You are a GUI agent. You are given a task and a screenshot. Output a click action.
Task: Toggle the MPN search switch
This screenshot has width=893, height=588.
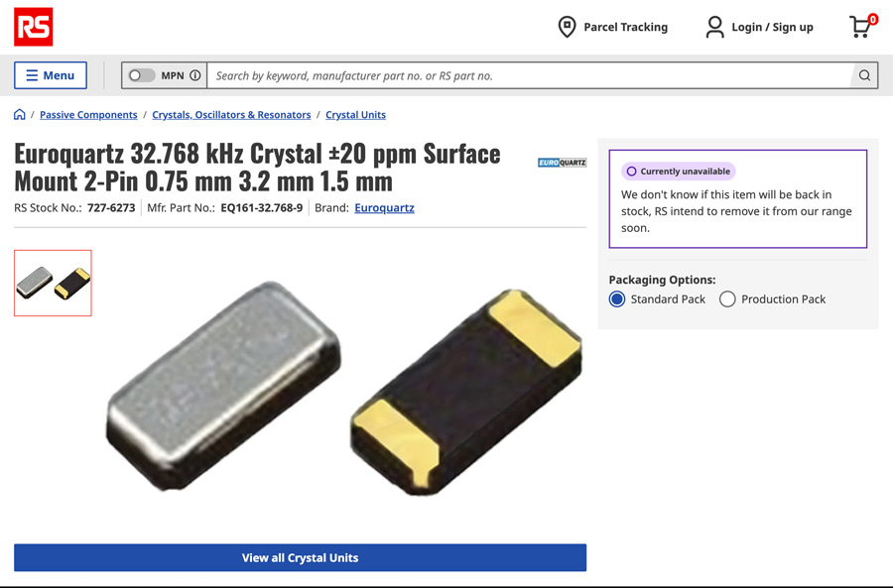click(142, 75)
